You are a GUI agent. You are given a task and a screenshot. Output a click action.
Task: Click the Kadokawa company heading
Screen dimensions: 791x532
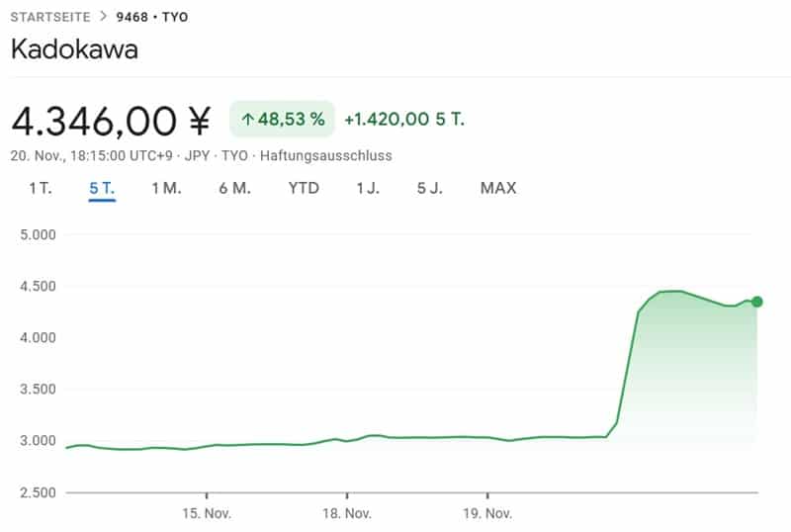click(74, 50)
